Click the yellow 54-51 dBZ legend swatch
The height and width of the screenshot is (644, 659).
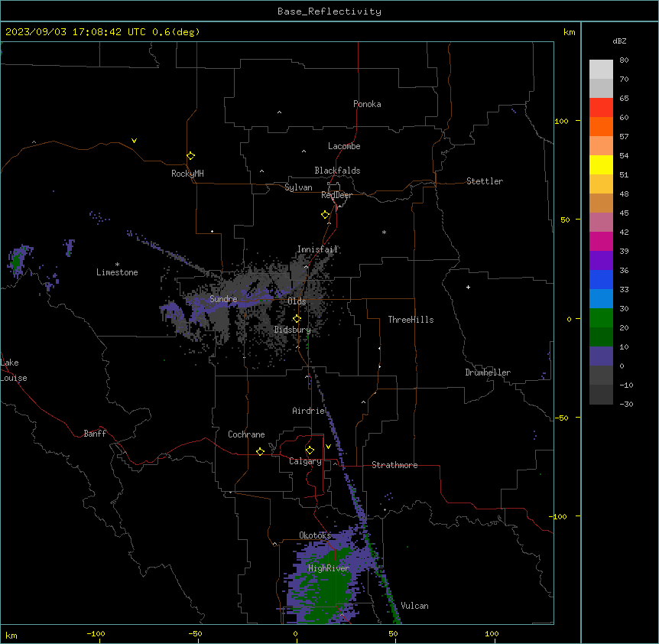[601, 164]
